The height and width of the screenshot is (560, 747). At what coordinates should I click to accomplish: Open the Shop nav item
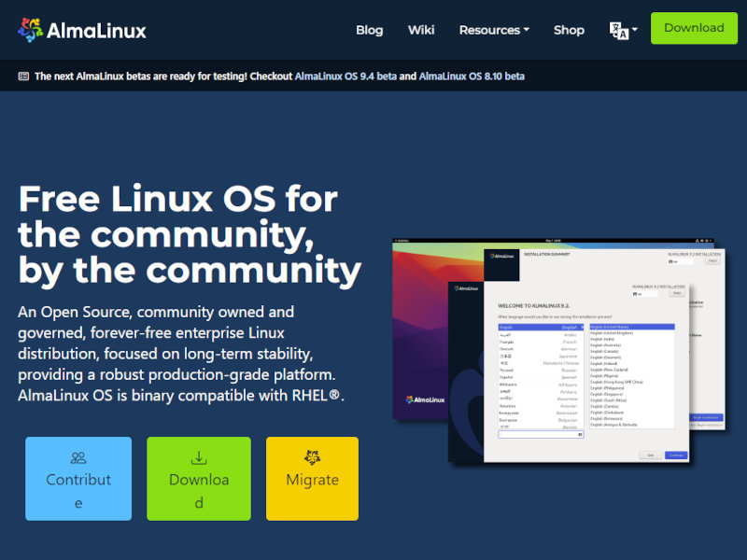point(569,30)
